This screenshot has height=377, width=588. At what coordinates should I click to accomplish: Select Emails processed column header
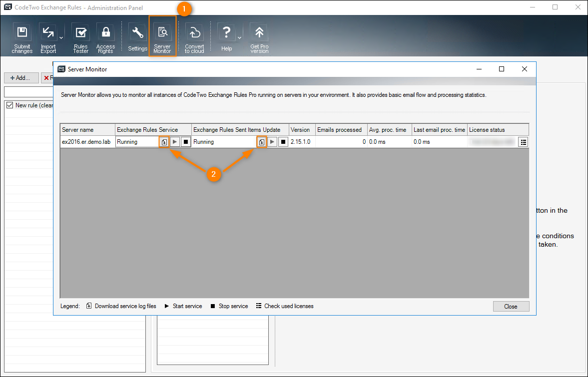click(x=341, y=130)
